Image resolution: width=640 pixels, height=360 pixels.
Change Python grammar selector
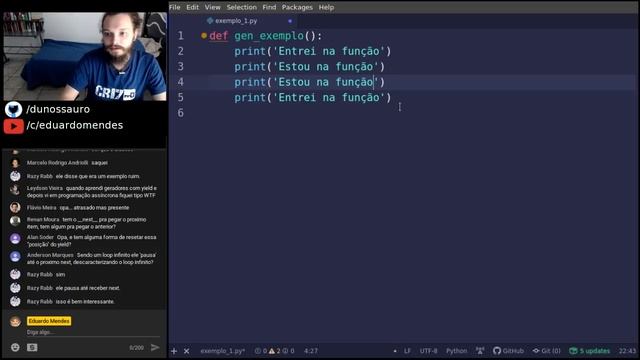(456, 351)
